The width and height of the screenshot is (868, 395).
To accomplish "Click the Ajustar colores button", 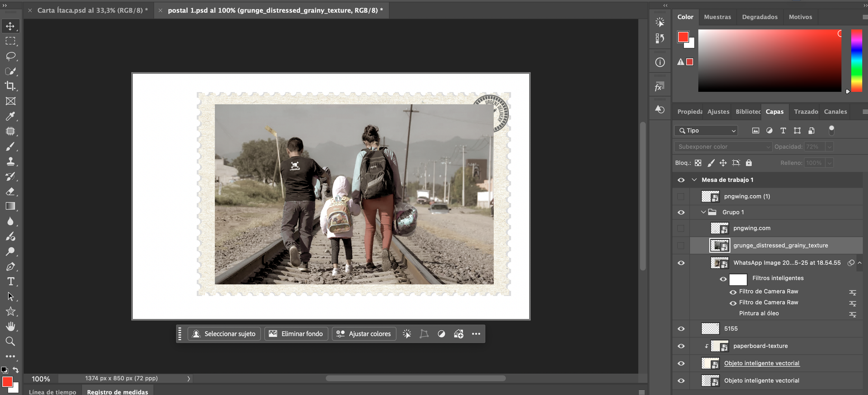I will click(364, 334).
